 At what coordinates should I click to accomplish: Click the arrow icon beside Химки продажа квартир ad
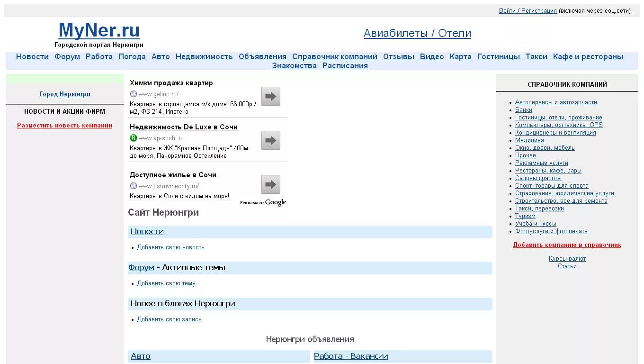[270, 96]
